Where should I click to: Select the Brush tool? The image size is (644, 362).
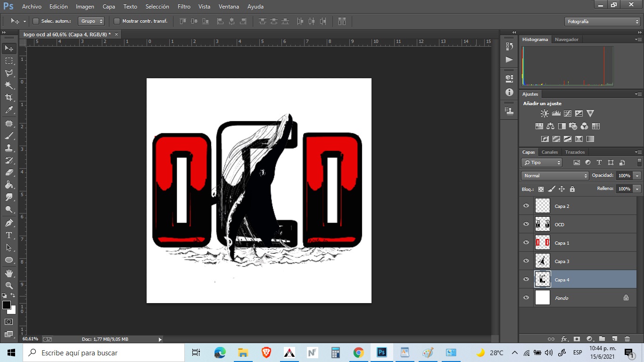9,136
